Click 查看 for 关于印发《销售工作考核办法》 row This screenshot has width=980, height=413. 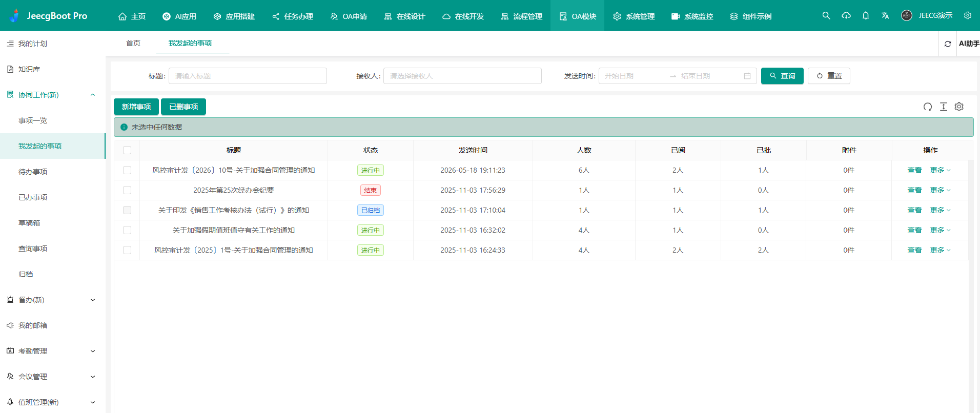(x=914, y=210)
